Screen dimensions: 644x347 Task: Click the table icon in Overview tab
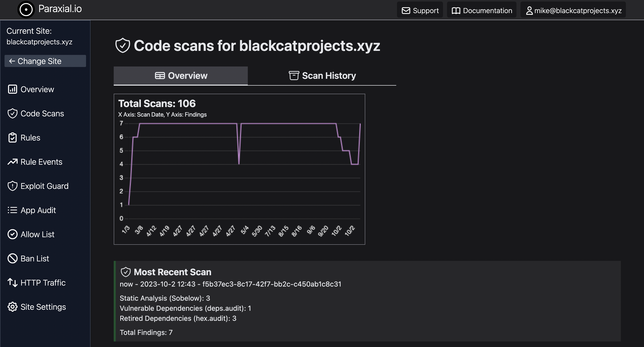coord(160,76)
